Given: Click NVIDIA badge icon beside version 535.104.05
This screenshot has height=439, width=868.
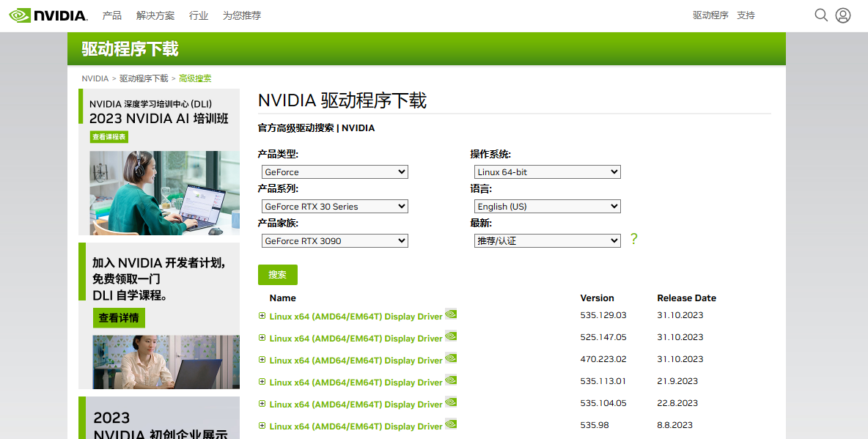Looking at the screenshot, I should coord(451,402).
